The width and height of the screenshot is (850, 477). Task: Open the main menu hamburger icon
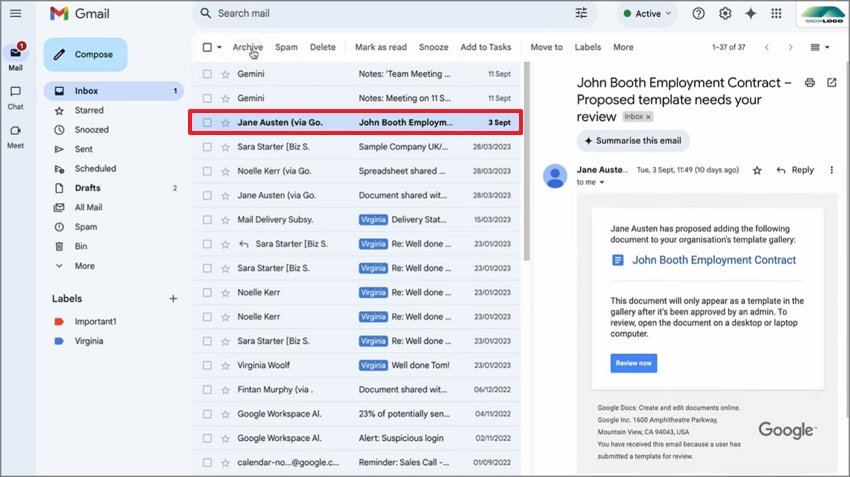tap(15, 13)
